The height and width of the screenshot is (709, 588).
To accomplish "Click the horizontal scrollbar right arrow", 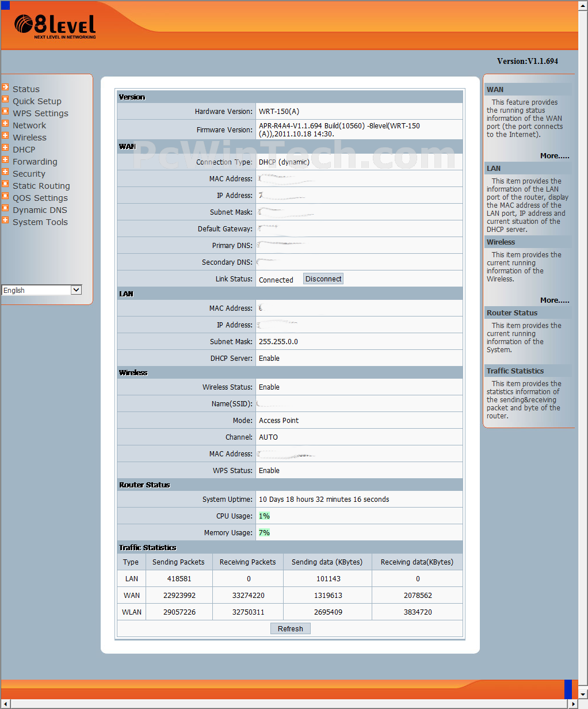I will [x=573, y=704].
